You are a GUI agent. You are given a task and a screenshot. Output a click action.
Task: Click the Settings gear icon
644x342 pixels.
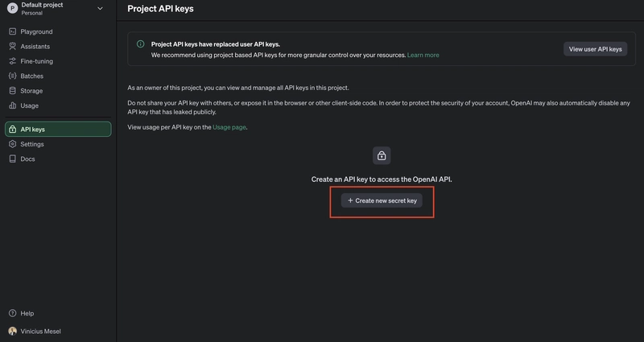click(13, 144)
